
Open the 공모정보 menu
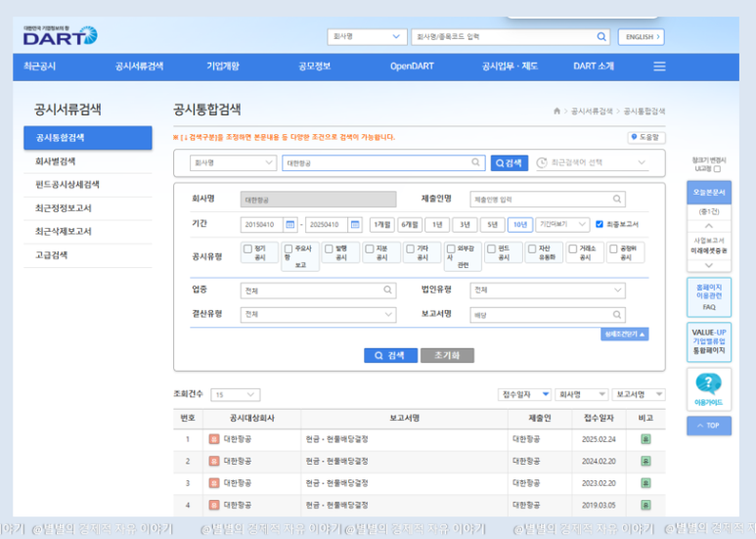(x=314, y=67)
